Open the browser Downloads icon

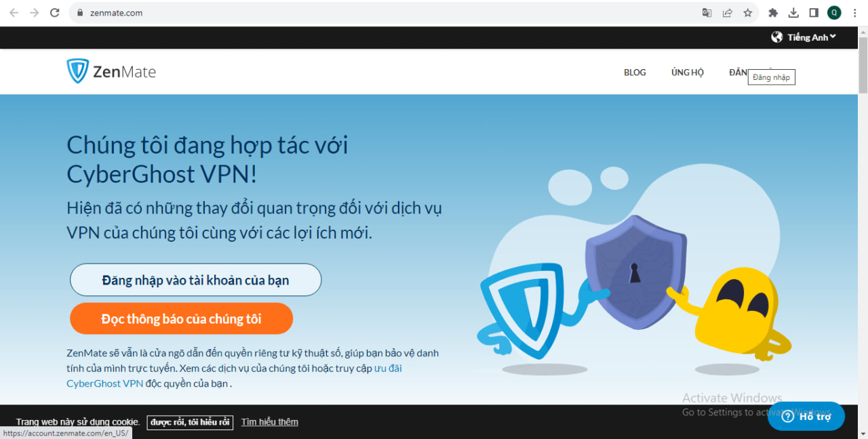click(793, 13)
